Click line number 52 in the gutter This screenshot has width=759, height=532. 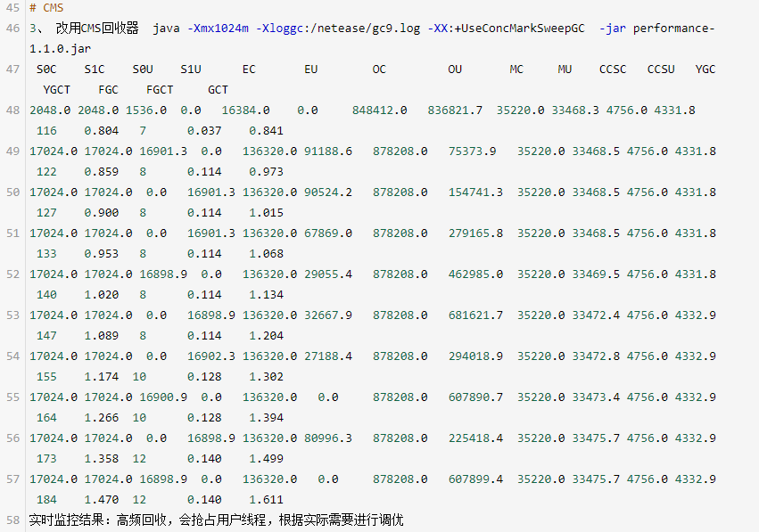(13, 274)
